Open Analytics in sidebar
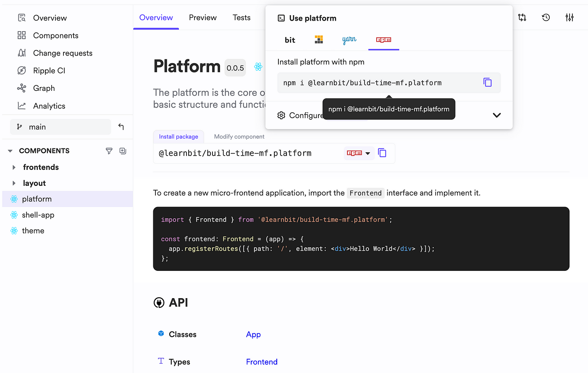Viewport: 588px width, 373px height. (x=41, y=106)
